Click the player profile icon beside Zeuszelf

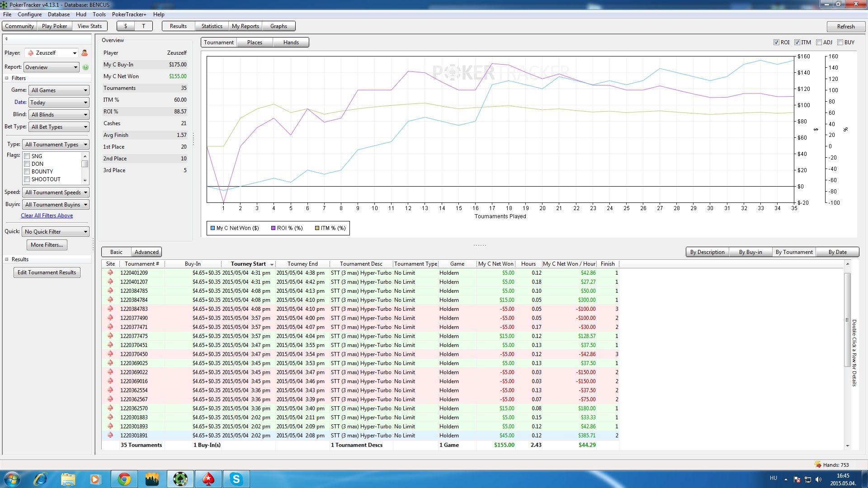coord(85,53)
